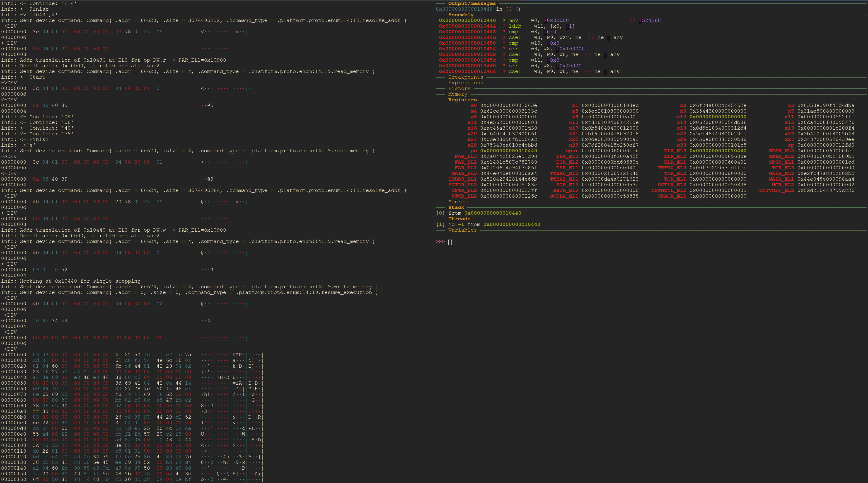868x483 pixels.
Task: Click hex dump row offset 00000160
Action: 13,479
